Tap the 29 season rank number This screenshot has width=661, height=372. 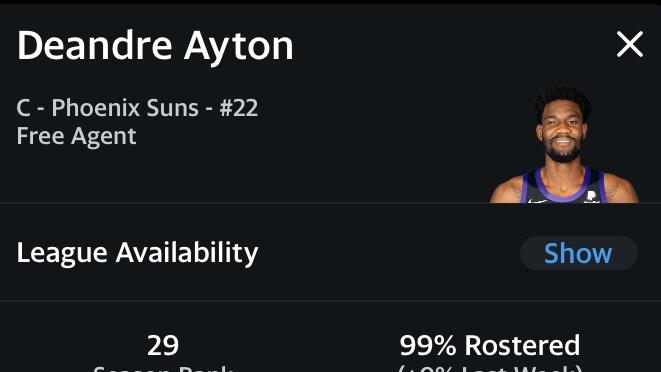tap(163, 345)
